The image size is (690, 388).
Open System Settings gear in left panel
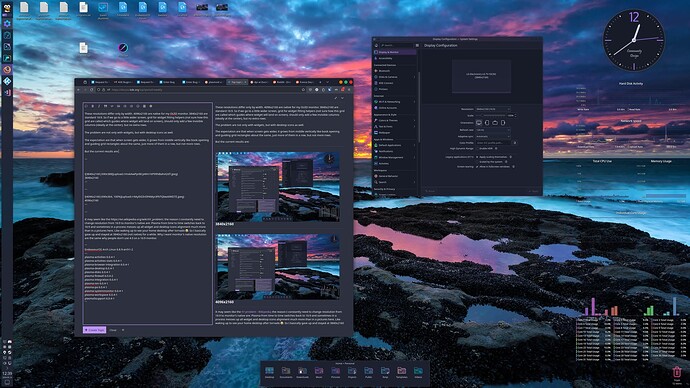[x=7, y=23]
